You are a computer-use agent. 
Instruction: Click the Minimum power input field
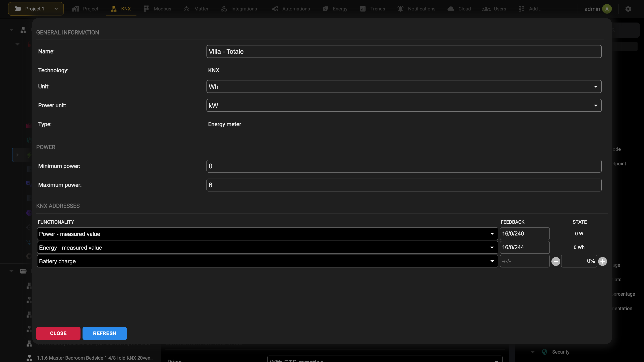tap(404, 166)
